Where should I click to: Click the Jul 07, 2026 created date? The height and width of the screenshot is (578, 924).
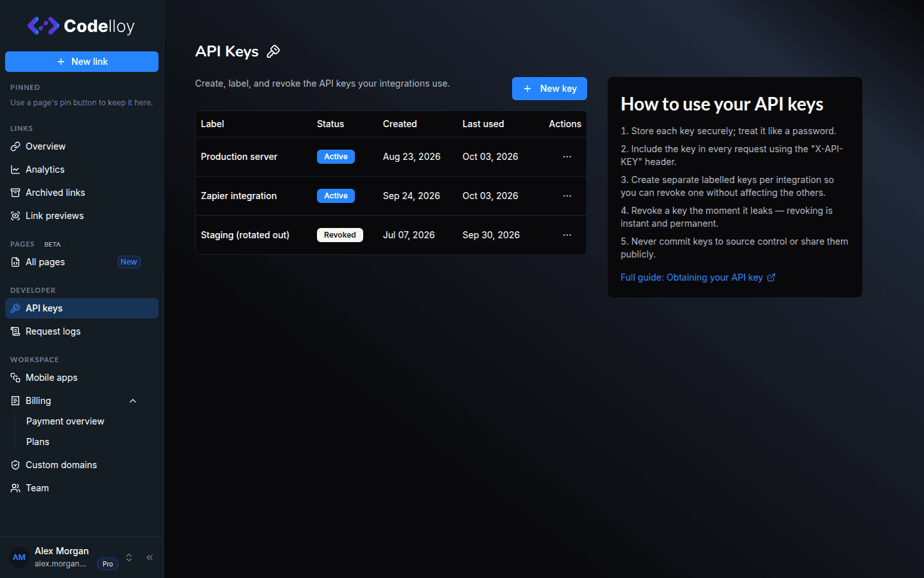click(x=409, y=235)
